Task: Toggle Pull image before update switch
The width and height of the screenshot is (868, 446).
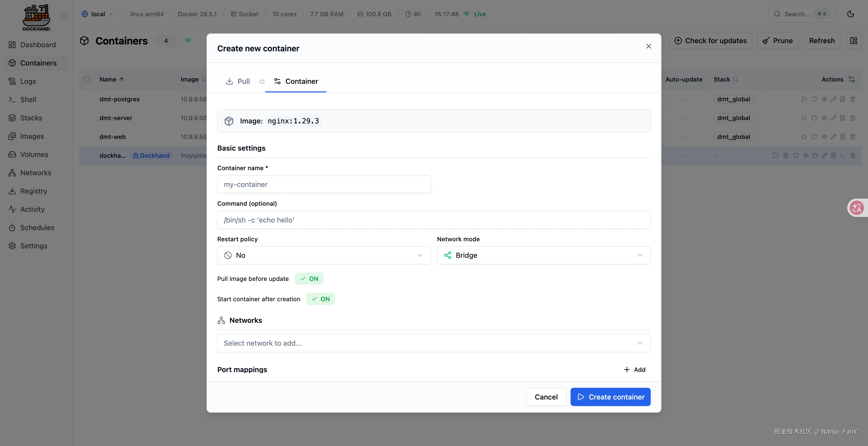Action: 309,279
